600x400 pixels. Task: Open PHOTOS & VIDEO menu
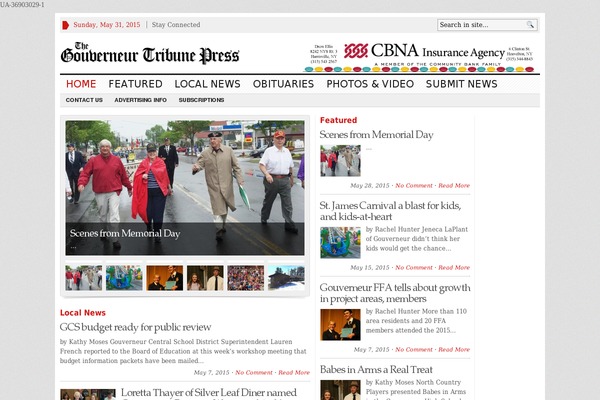click(x=370, y=84)
